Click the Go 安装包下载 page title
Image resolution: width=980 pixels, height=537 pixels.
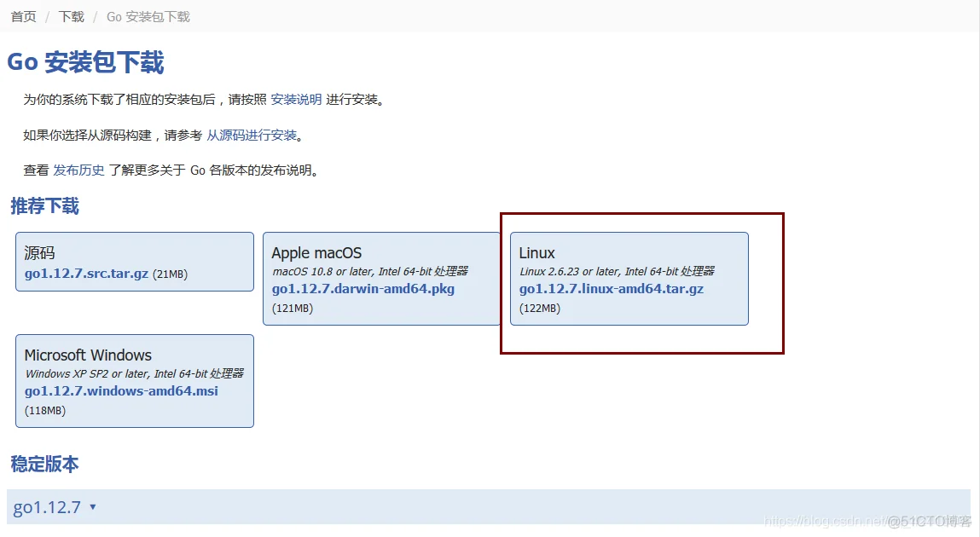coord(85,62)
